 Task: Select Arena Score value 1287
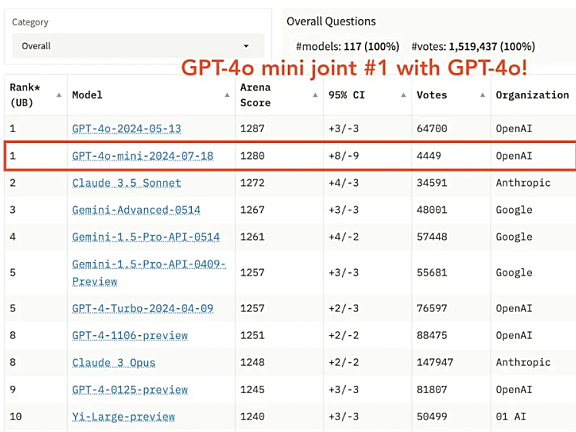point(252,129)
